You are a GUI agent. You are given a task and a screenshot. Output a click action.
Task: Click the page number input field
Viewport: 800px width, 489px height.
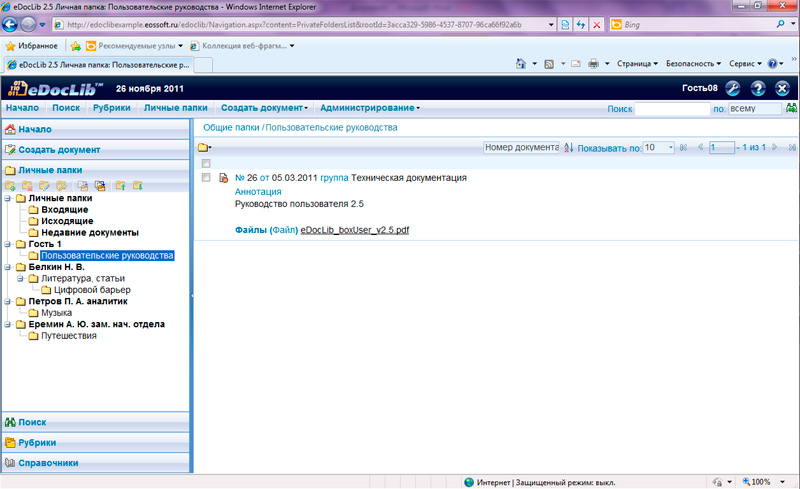coord(722,148)
